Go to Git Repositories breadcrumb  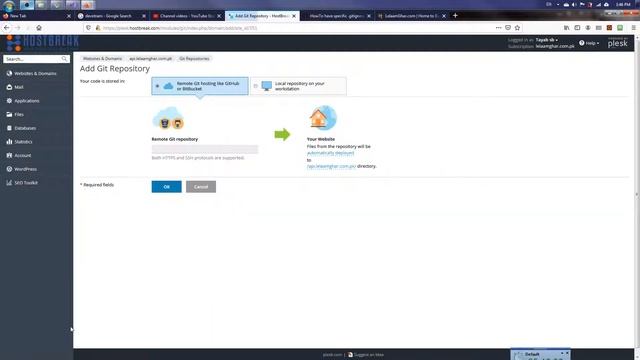[x=194, y=59]
